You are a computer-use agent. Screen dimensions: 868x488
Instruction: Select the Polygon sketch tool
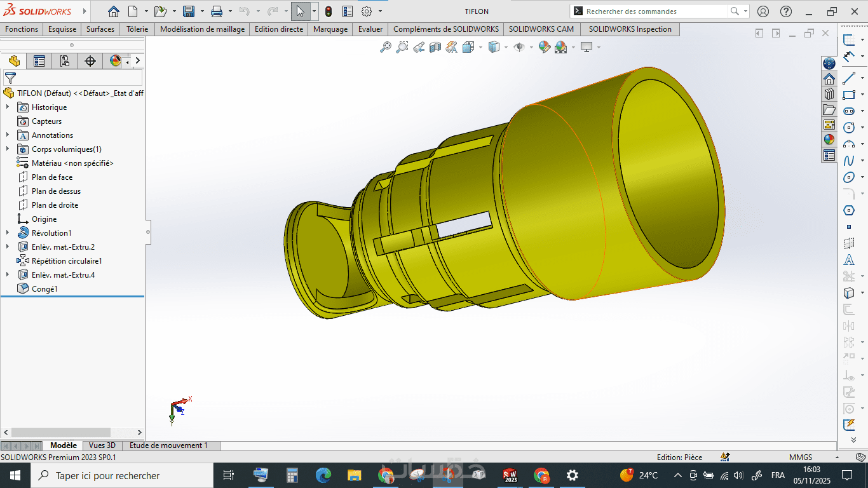click(849, 210)
